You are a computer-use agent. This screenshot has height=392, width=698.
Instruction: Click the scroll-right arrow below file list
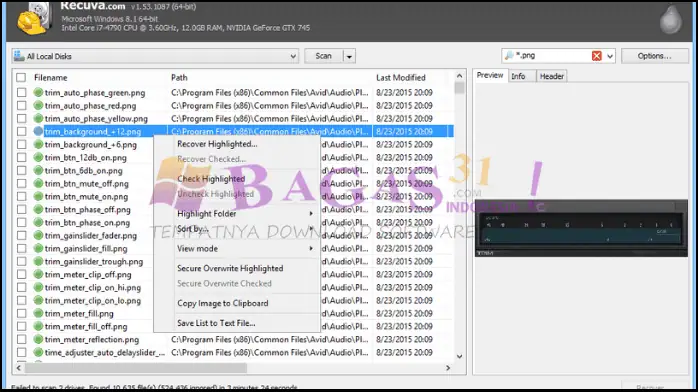(x=448, y=368)
